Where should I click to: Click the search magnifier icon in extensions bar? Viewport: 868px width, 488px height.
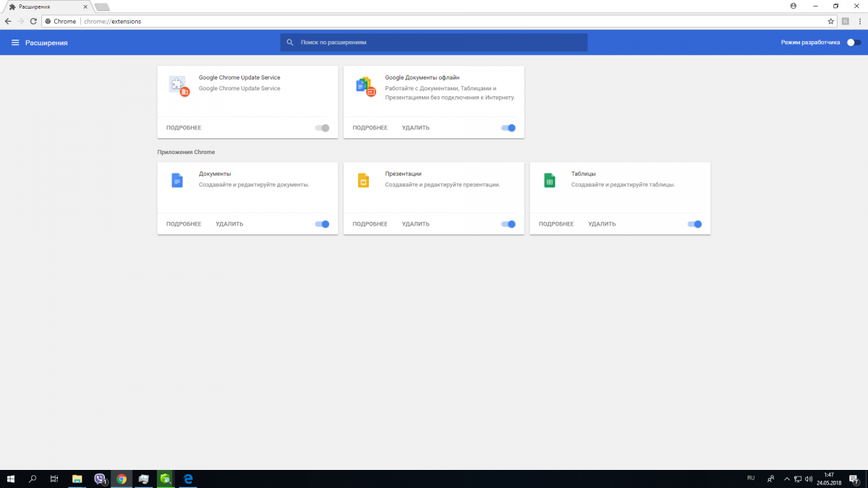[290, 43]
